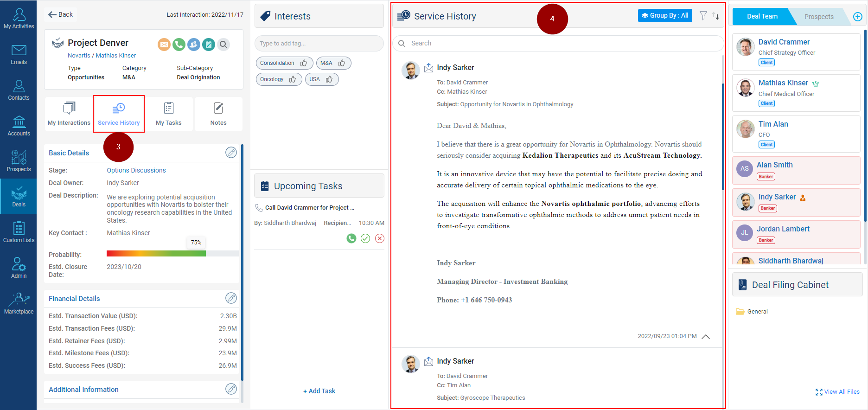This screenshot has width=868, height=410.
Task: Expand the General folder in Filing Cabinet
Action: pos(752,312)
